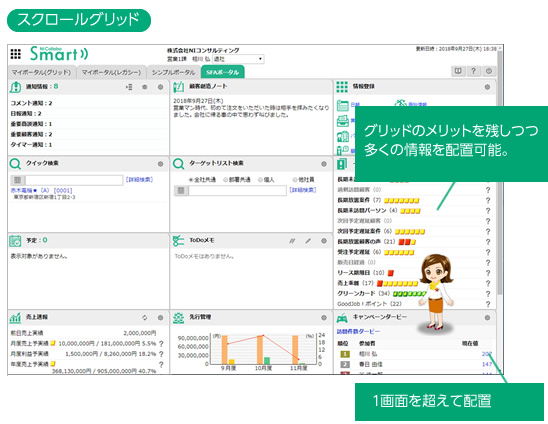548x424 pixels.
Task: Click the グリーンカード green indicator bar
Action: (410, 294)
